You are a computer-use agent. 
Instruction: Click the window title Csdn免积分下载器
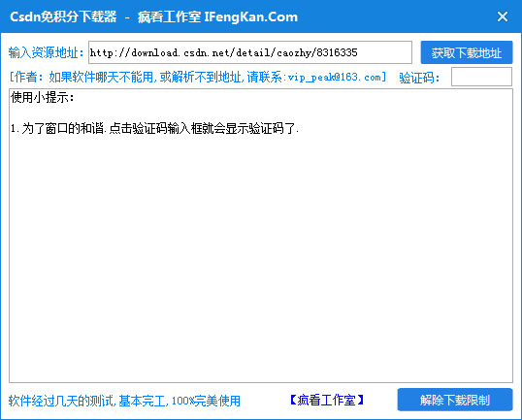[153, 16]
